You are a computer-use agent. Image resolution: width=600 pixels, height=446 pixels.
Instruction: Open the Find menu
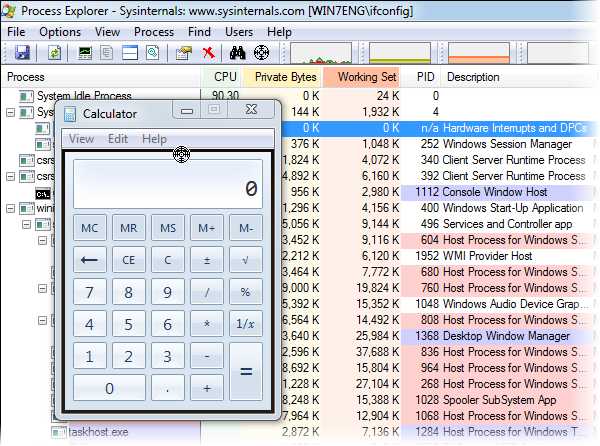[x=199, y=32]
